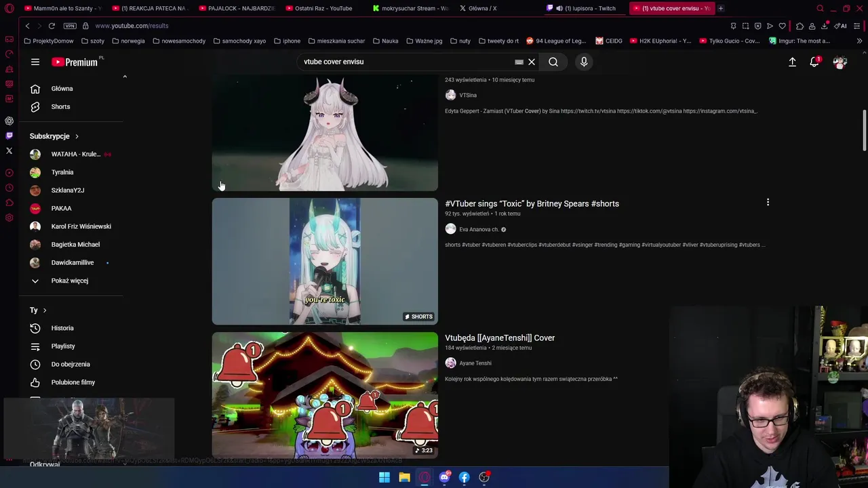This screenshot has width=868, height=488.
Task: Visit VTSina channel
Action: click(x=467, y=96)
